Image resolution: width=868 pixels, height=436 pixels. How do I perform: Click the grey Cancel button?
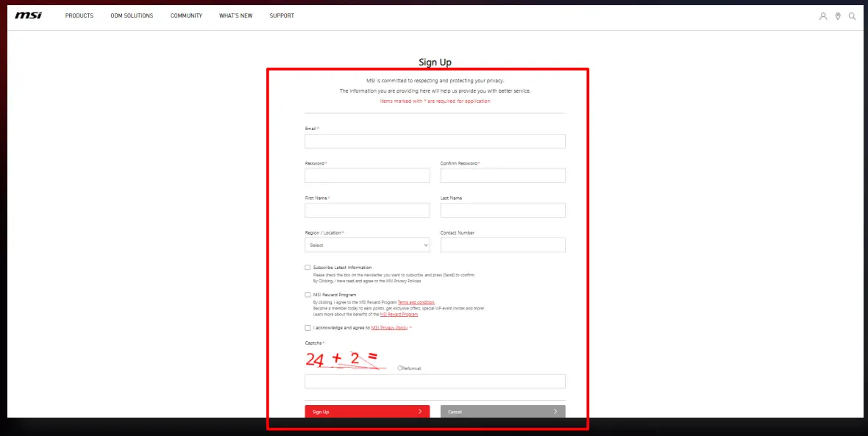tap(502, 412)
